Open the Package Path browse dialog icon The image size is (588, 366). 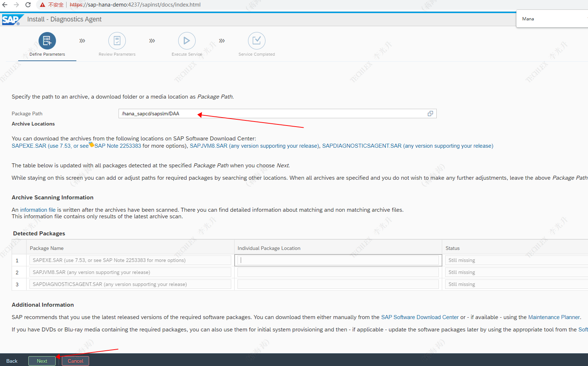[431, 114]
